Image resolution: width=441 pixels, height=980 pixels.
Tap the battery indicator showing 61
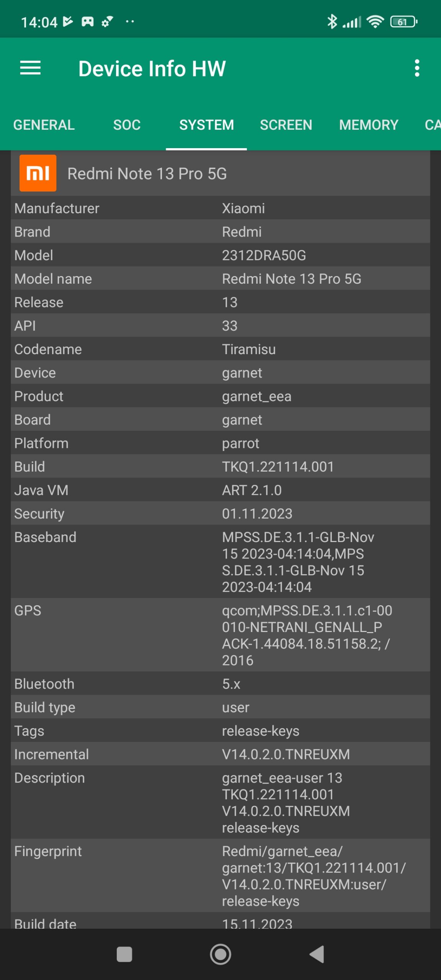click(x=403, y=22)
